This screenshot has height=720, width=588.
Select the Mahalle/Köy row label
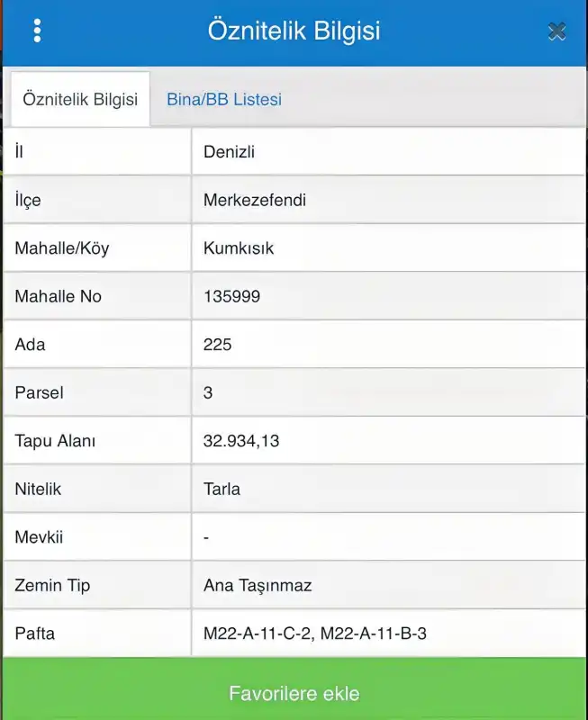(62, 248)
